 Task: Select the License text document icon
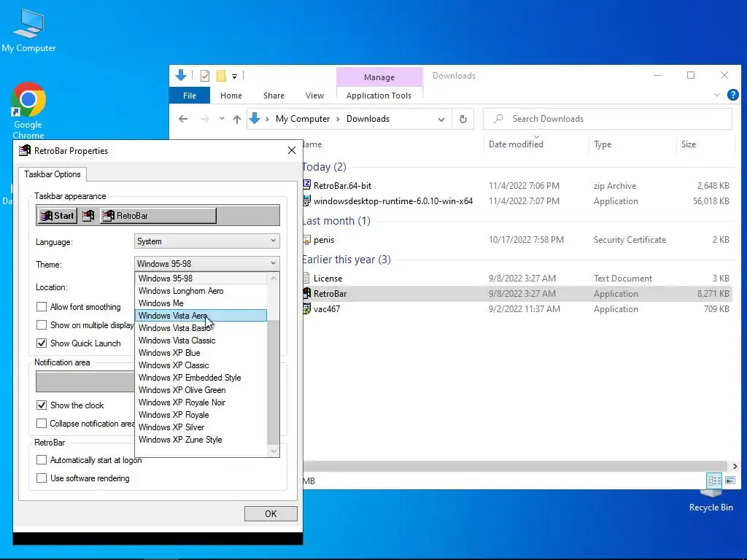tap(307, 278)
